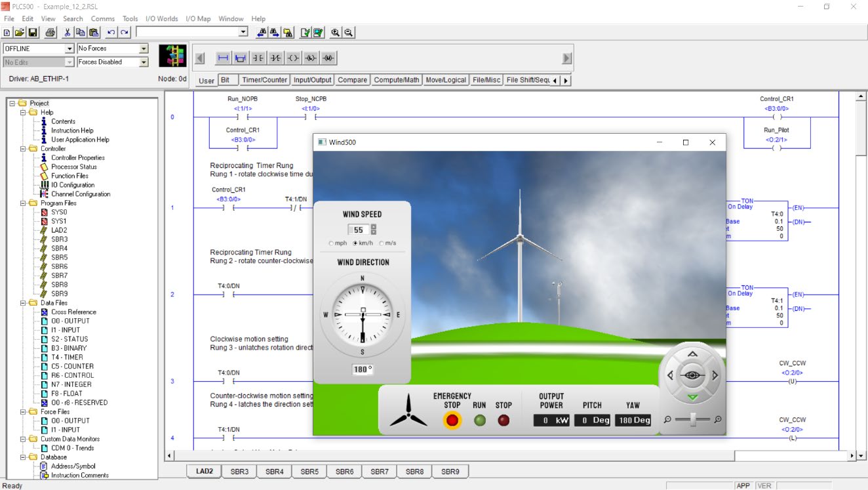Select mph wind speed unit
Viewport: 868px width, 490px height.
(332, 243)
